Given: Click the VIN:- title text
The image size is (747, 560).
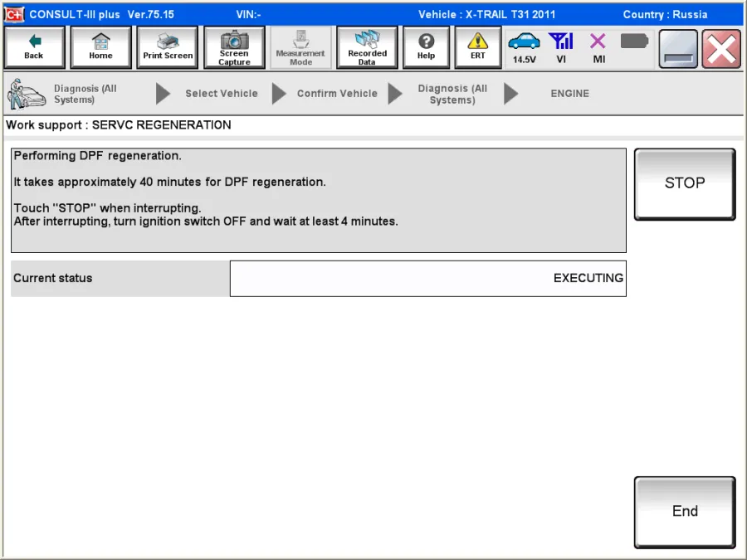Looking at the screenshot, I should click(248, 14).
